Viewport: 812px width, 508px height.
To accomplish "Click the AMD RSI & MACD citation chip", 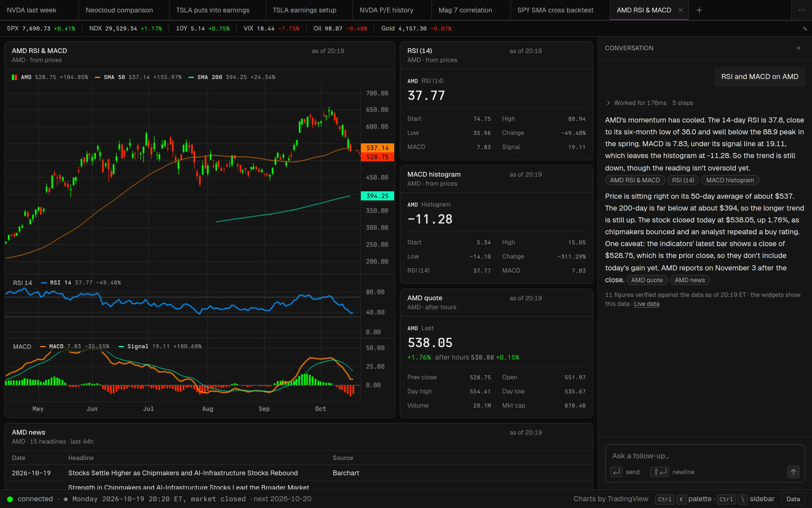I will coord(635,180).
